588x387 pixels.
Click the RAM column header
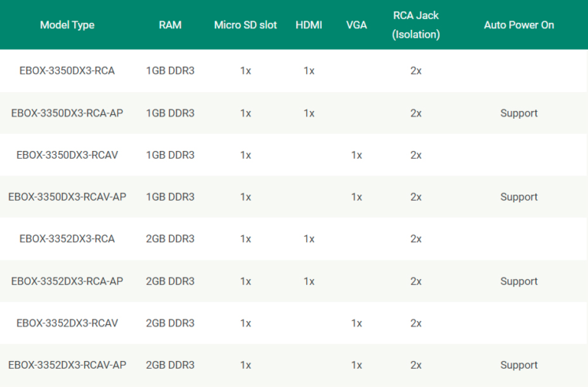tap(170, 25)
